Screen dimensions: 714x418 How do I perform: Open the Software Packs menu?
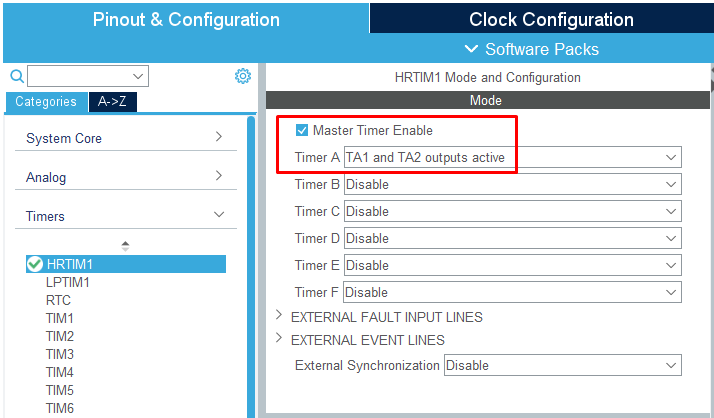[x=532, y=49]
